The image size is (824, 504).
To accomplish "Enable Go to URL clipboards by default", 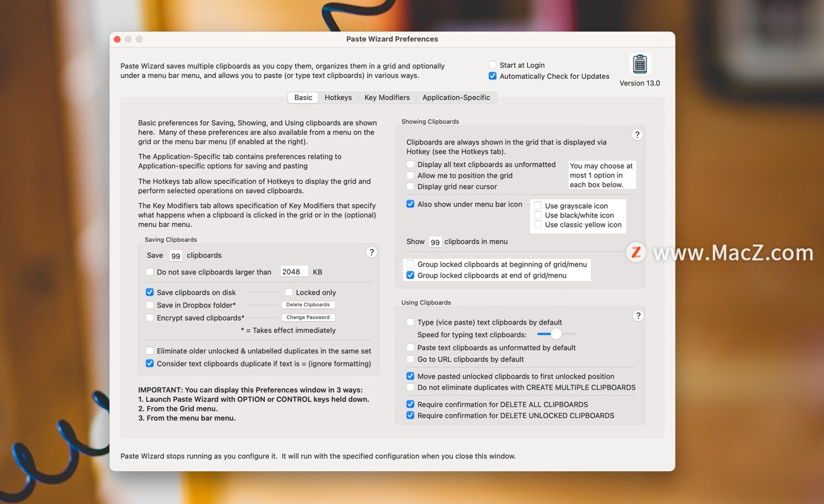I will pos(410,359).
